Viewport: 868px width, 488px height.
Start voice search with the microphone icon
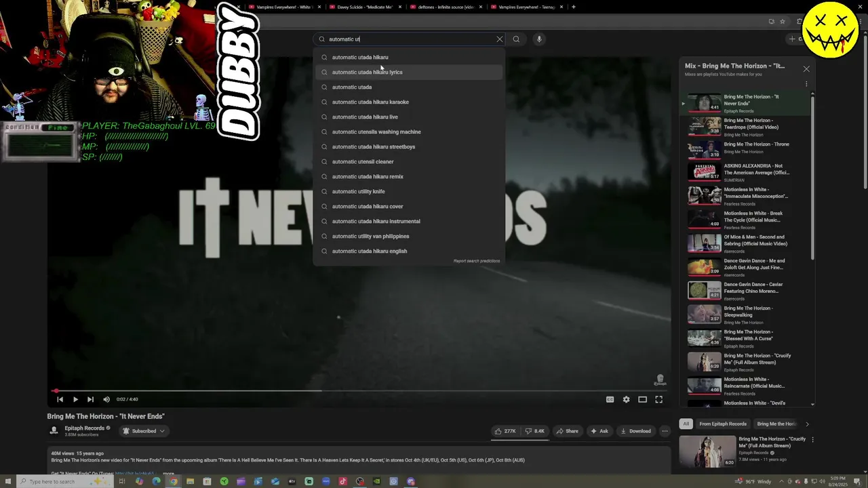tap(539, 39)
